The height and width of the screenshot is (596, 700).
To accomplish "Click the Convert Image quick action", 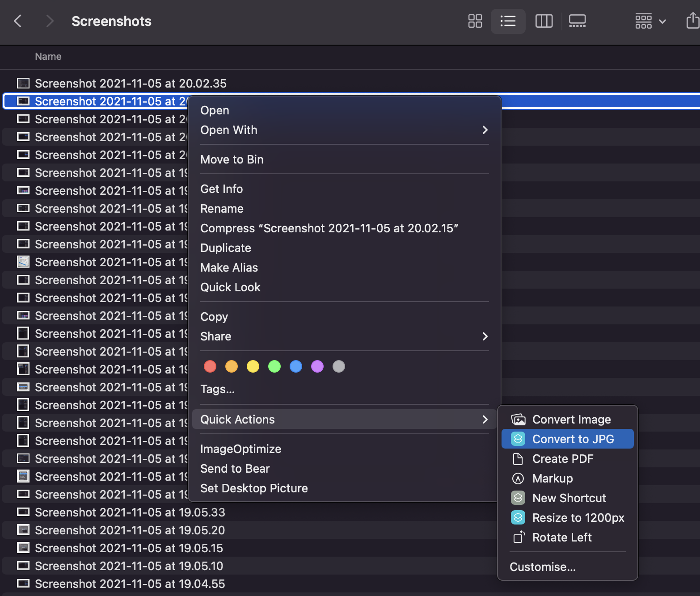I will tap(571, 420).
